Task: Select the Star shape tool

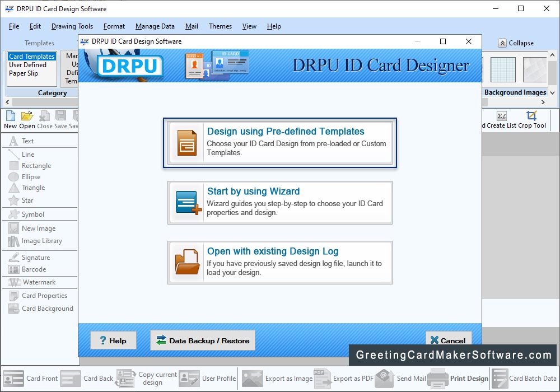Action: (21, 200)
